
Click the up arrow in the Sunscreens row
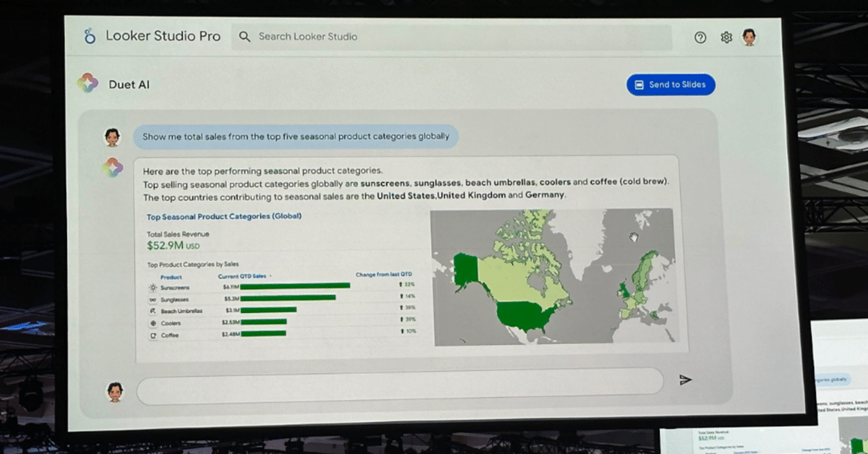400,285
